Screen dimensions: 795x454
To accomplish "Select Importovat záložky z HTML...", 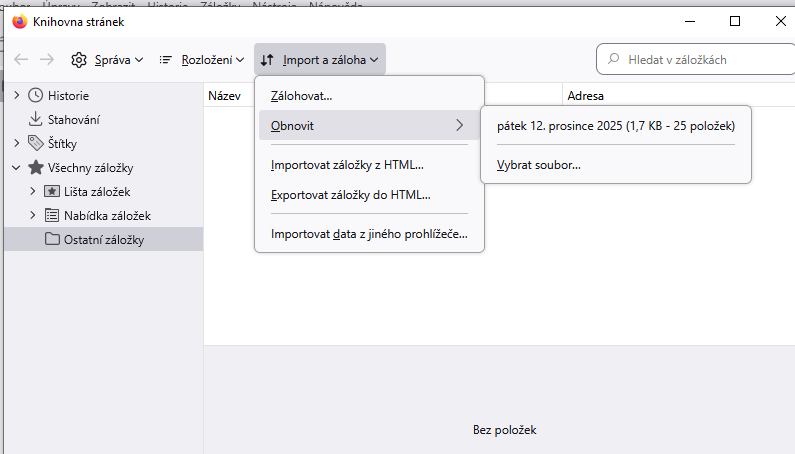I will tap(347, 165).
